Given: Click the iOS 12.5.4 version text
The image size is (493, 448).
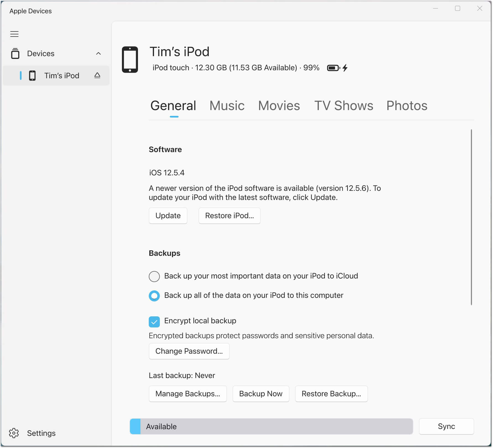Looking at the screenshot, I should tap(167, 173).
